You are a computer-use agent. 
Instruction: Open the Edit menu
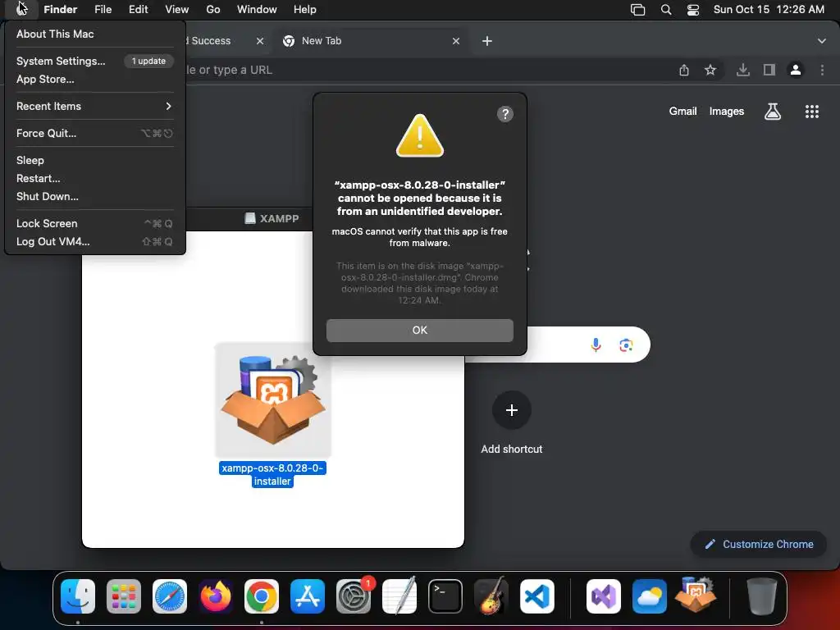[x=138, y=10]
